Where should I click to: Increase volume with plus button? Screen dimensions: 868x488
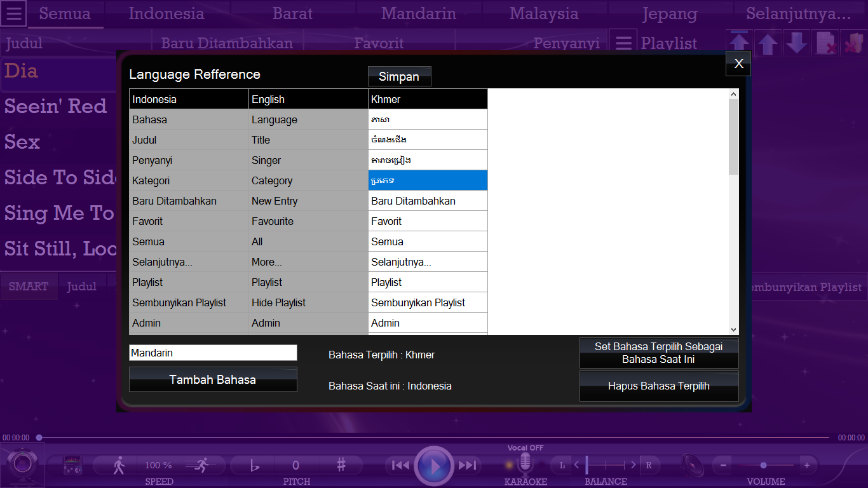coord(807,466)
